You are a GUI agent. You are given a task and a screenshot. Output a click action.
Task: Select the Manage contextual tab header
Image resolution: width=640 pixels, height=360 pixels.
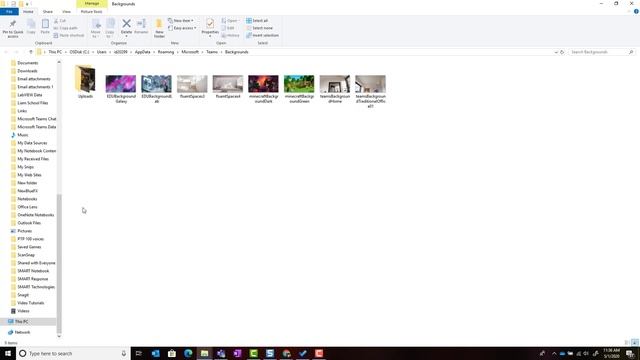(92, 4)
